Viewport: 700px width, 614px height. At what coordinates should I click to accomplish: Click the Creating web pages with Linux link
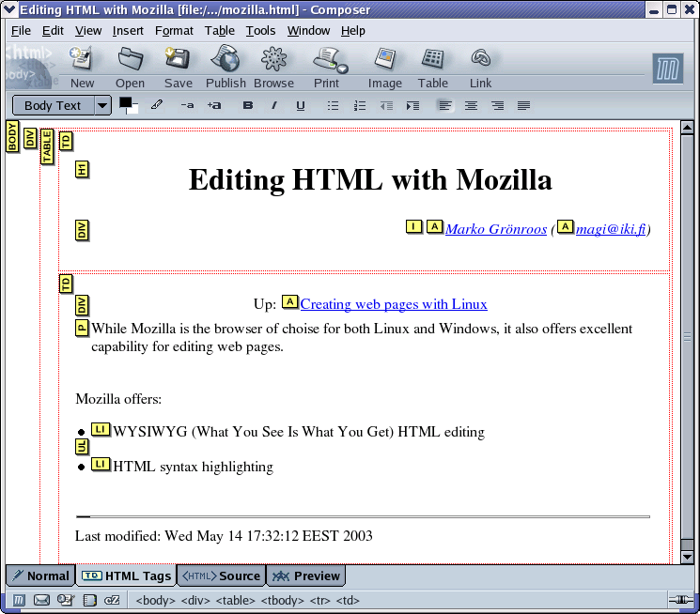click(x=394, y=304)
